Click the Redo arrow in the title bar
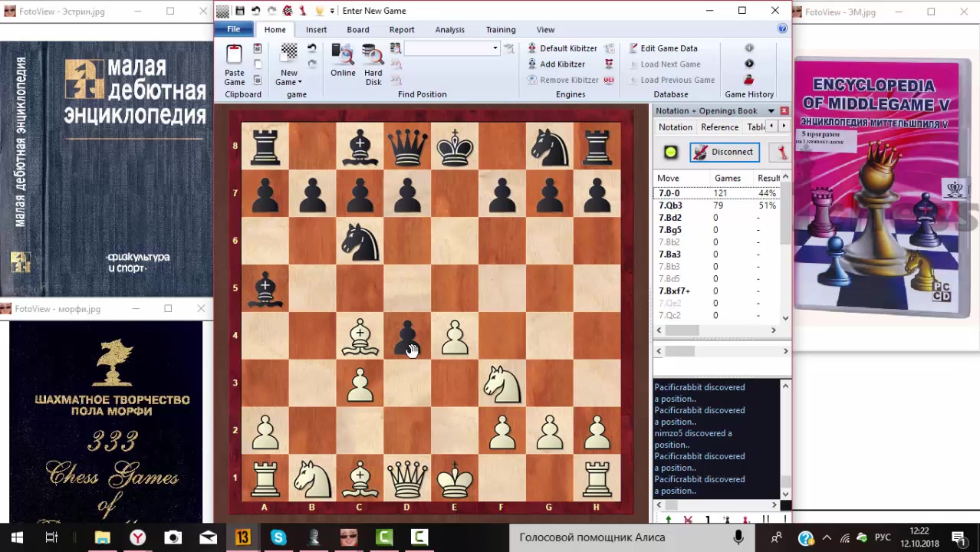This screenshot has height=552, width=980. tap(271, 11)
